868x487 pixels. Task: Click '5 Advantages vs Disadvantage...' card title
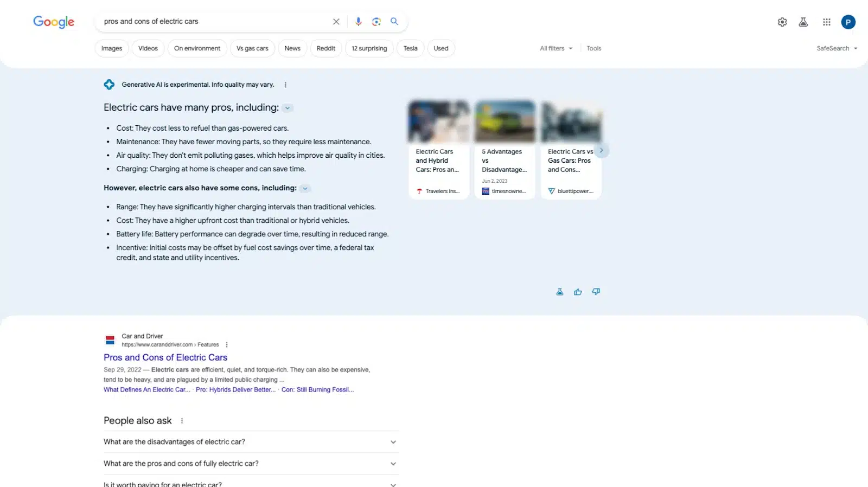tap(504, 161)
